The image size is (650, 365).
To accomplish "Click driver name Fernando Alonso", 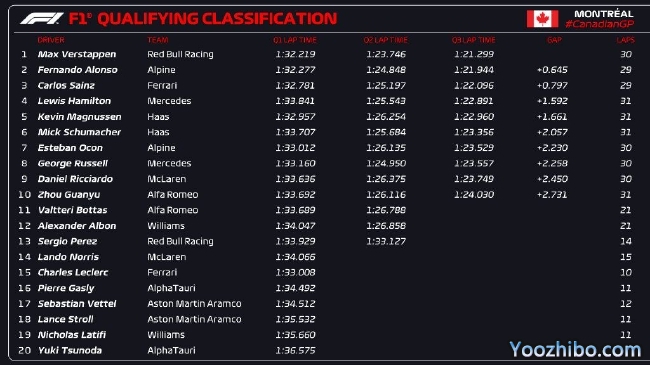I will [x=78, y=70].
